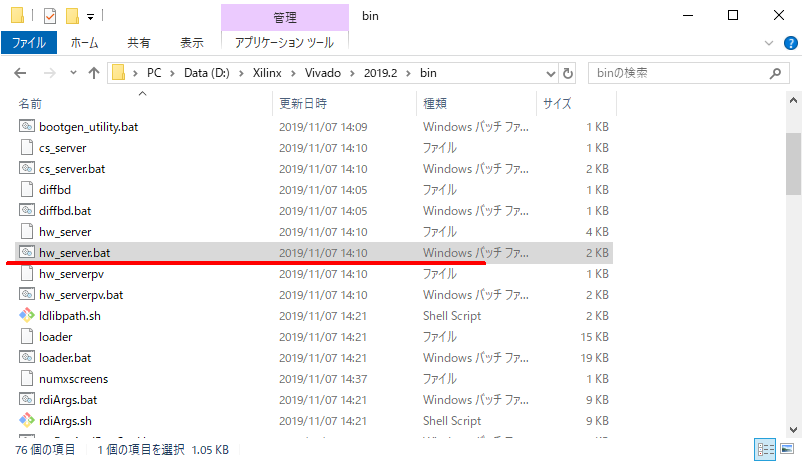
Task: Select the rdiArgs.bat batch file icon
Action: click(27, 399)
